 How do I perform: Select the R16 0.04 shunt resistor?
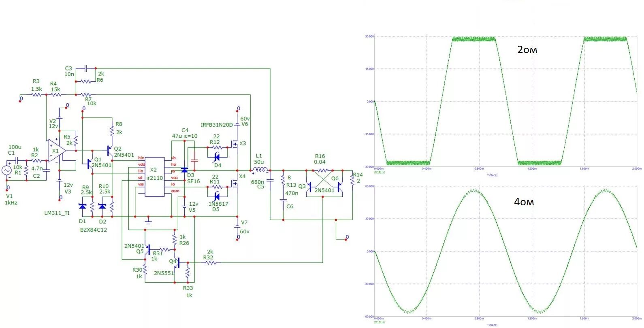322,170
